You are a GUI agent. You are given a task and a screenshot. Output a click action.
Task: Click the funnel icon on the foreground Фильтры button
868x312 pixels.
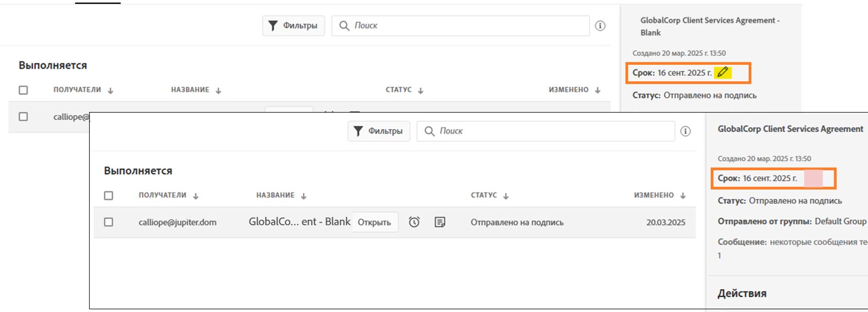coord(358,131)
